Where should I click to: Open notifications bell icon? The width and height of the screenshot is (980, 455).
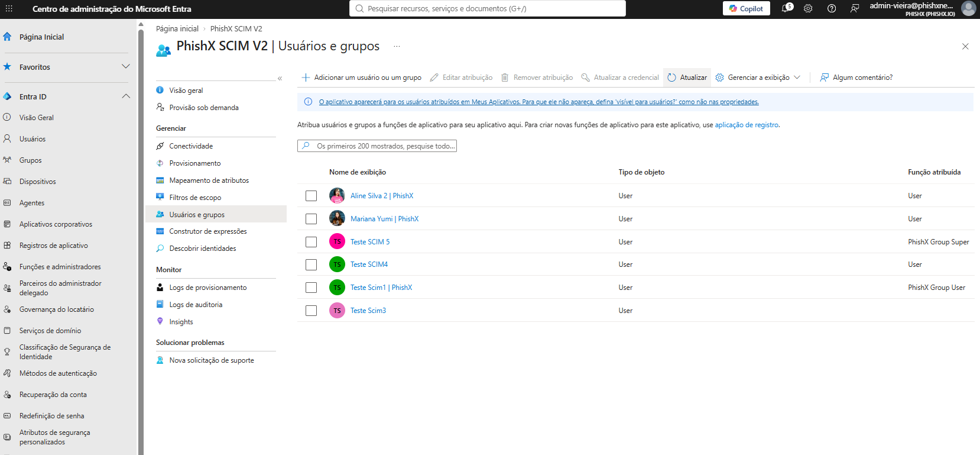tap(787, 8)
